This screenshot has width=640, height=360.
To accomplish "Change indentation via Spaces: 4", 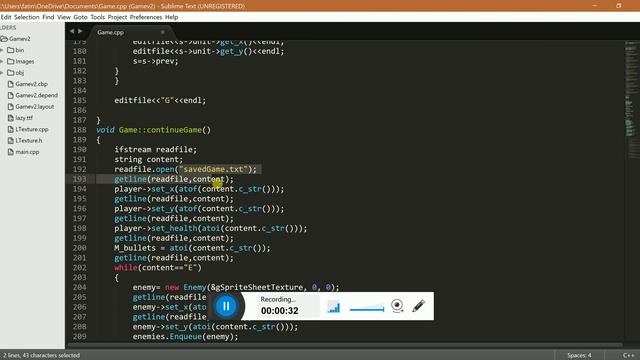I will (579, 356).
